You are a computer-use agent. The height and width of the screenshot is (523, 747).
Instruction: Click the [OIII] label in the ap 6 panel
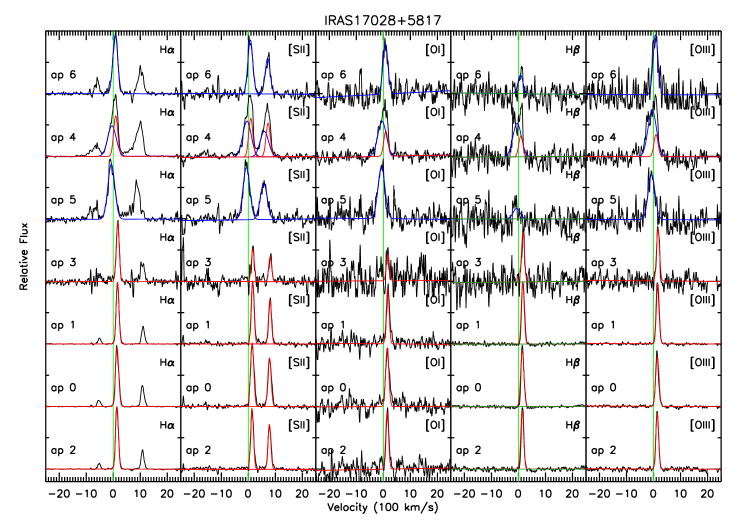703,50
